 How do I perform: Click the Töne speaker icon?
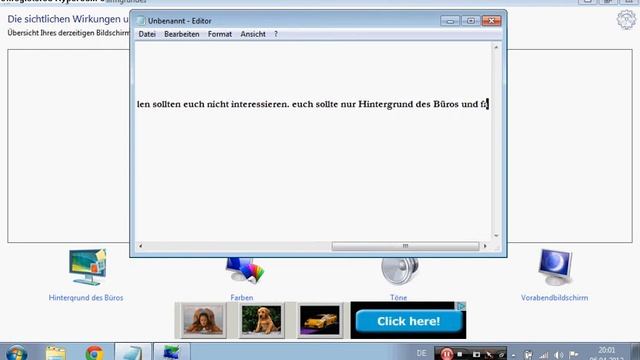(x=400, y=270)
